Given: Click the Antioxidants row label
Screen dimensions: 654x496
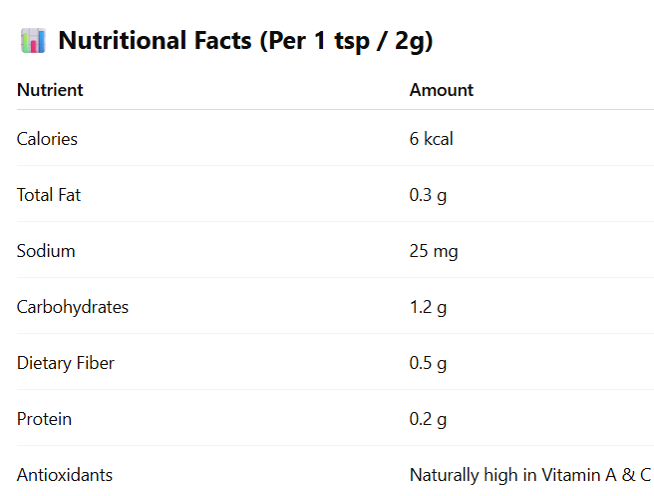Looking at the screenshot, I should coord(65,475).
